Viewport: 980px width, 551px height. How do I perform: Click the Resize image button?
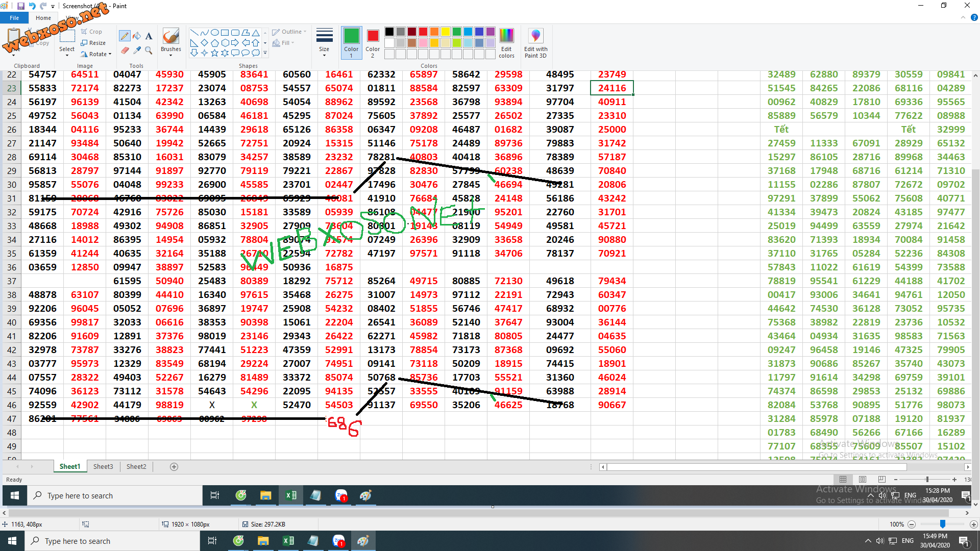[x=93, y=43]
